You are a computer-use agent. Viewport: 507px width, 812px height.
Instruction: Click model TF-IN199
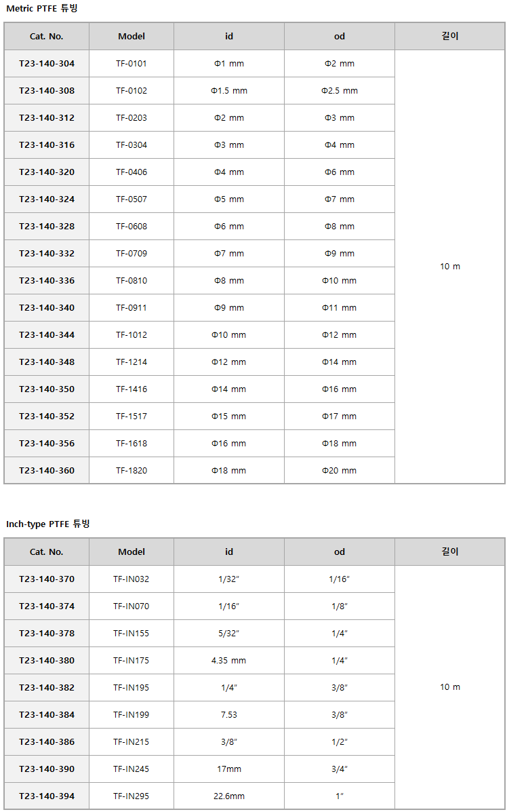[x=131, y=714]
